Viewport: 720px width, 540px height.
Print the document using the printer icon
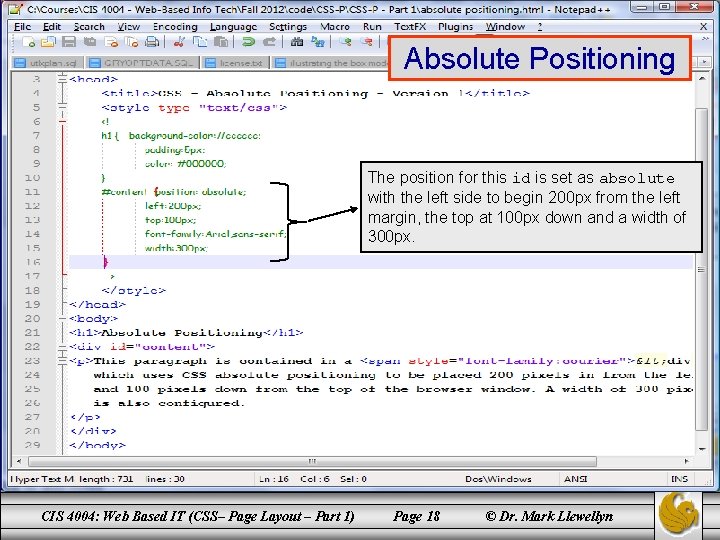152,42
